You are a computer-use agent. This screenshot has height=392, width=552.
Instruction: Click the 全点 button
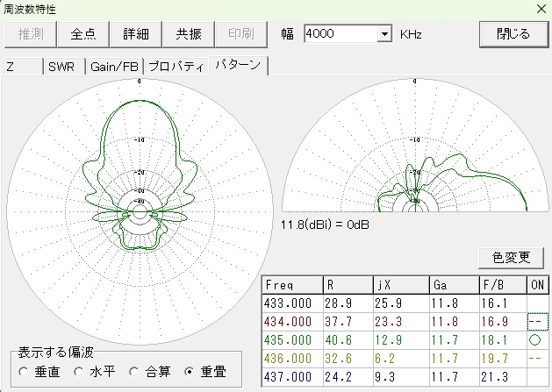(x=83, y=34)
